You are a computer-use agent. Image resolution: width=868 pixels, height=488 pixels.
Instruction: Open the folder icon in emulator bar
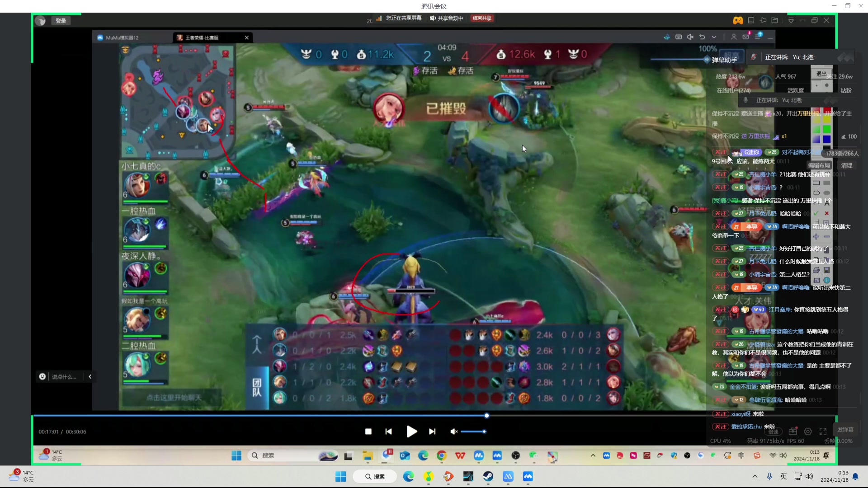[x=775, y=20]
